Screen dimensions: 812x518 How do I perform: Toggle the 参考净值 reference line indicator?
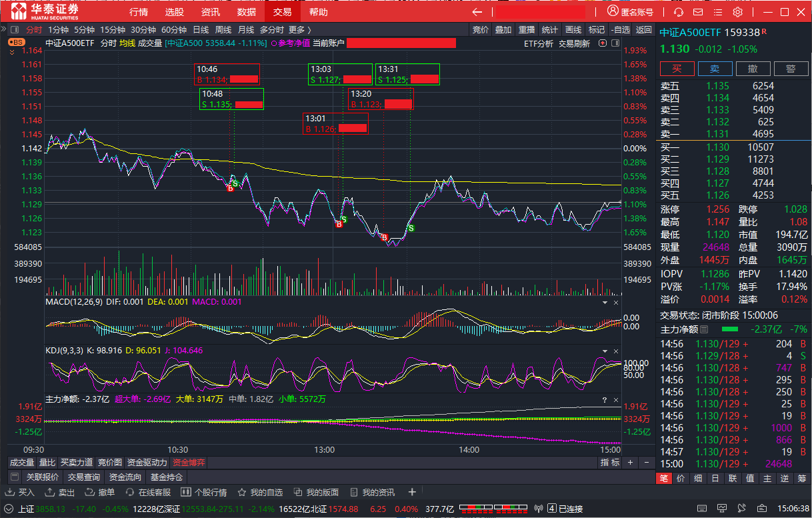tap(291, 43)
